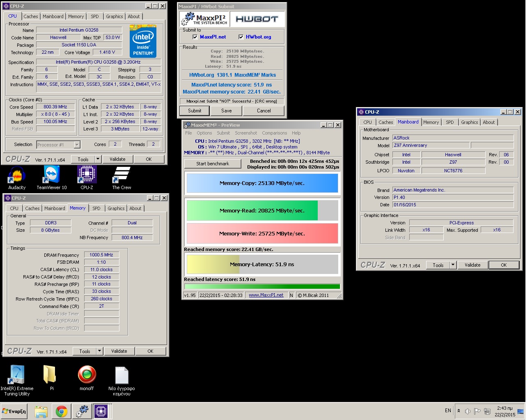This screenshot has width=532, height=420.
Task: Switch to CPU-Z from the taskbar
Action: coord(101,411)
